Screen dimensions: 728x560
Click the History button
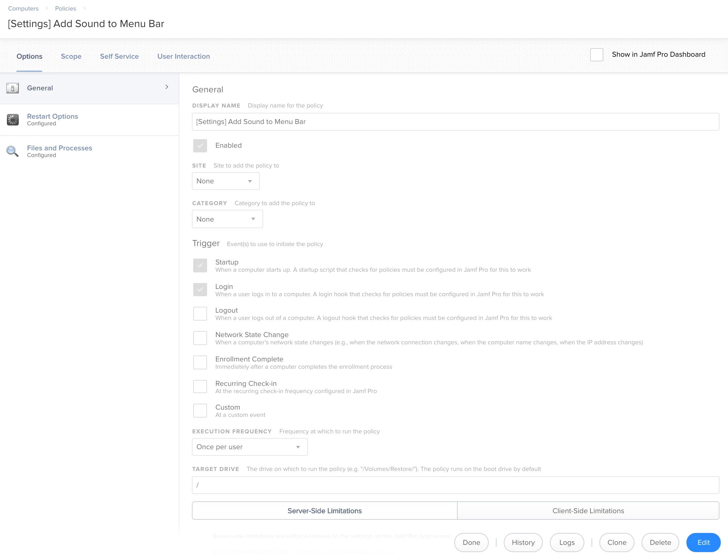tap(523, 542)
